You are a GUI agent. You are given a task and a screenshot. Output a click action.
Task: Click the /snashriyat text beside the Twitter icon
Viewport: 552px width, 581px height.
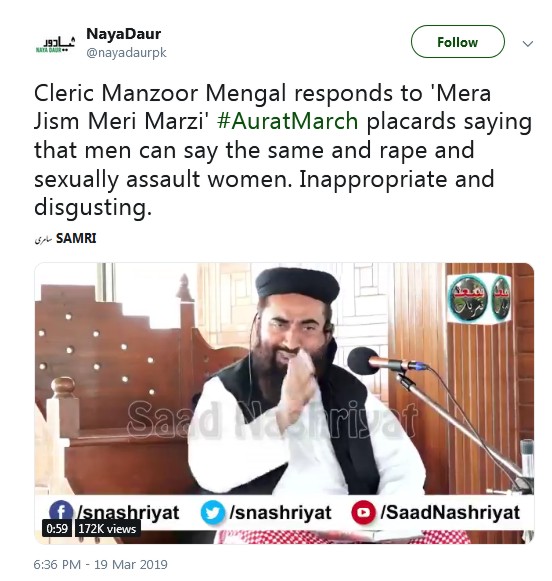point(280,512)
